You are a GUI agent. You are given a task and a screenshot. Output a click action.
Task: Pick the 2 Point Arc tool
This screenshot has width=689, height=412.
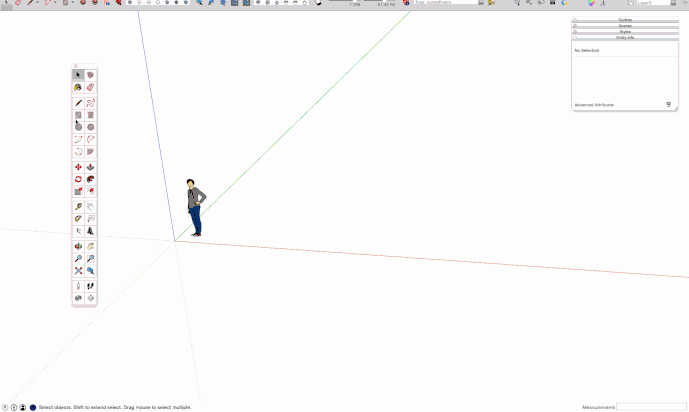tap(91, 139)
